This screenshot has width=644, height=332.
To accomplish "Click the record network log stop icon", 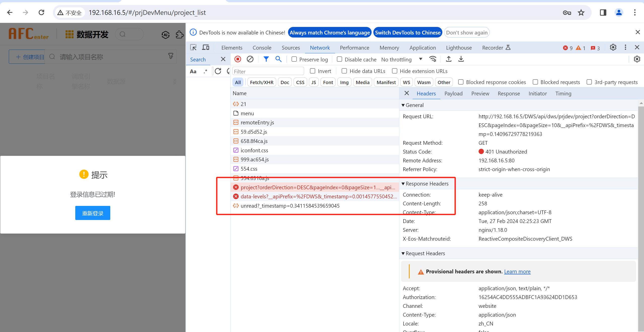I will coord(238,59).
